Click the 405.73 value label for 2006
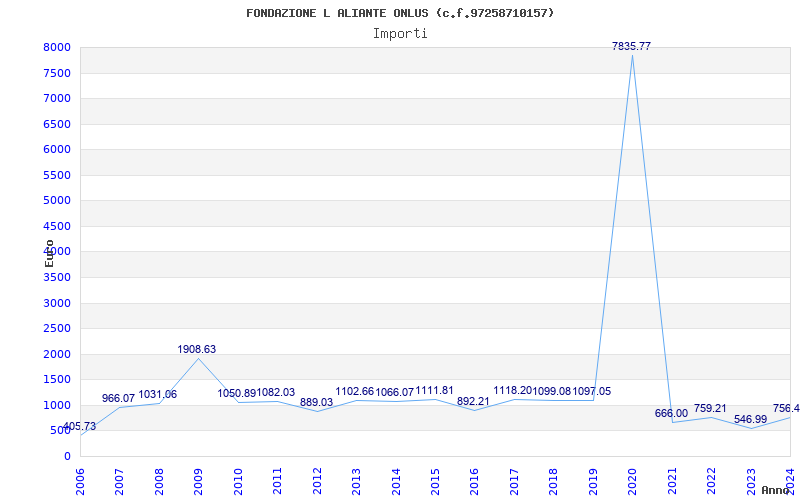800x500 pixels. click(79, 427)
